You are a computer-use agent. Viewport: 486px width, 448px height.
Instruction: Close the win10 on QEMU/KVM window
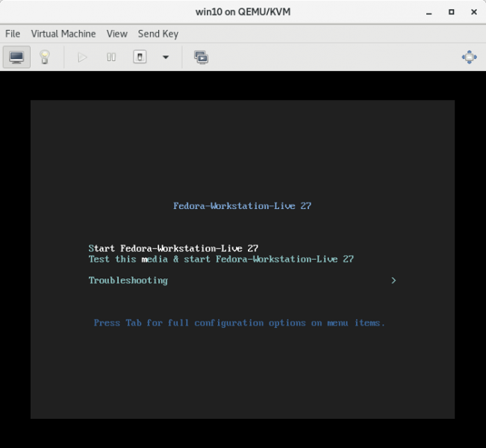pos(473,12)
